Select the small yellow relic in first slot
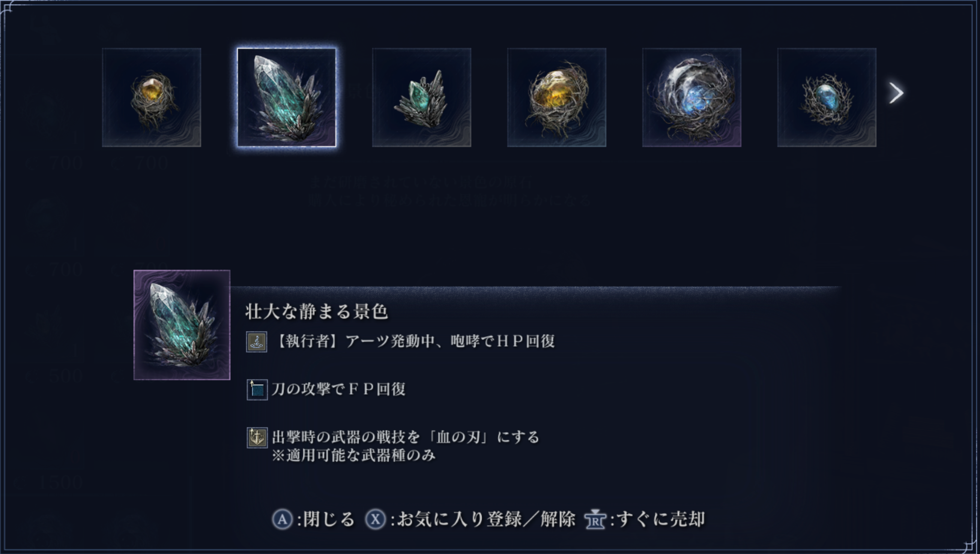This screenshot has width=980, height=554. coord(152,97)
